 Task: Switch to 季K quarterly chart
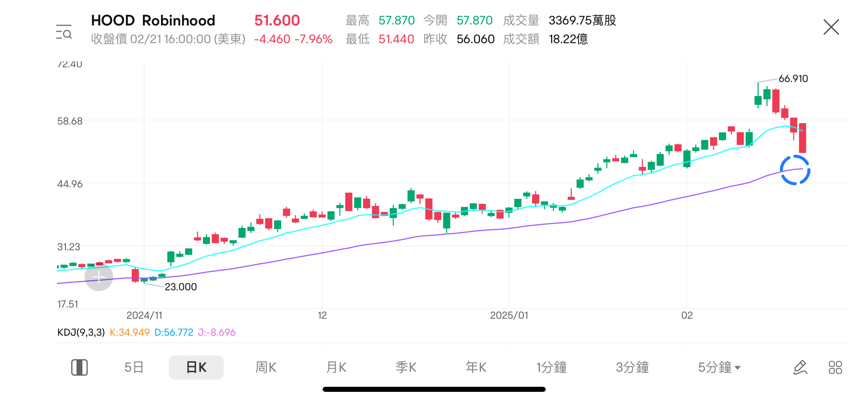click(x=406, y=367)
